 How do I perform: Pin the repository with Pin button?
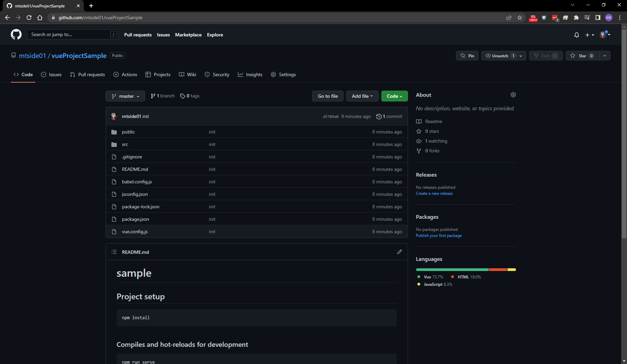467,56
